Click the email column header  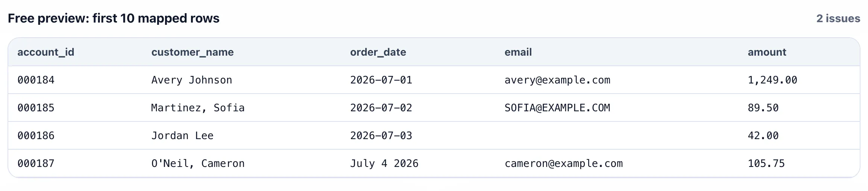pyautogui.click(x=518, y=52)
